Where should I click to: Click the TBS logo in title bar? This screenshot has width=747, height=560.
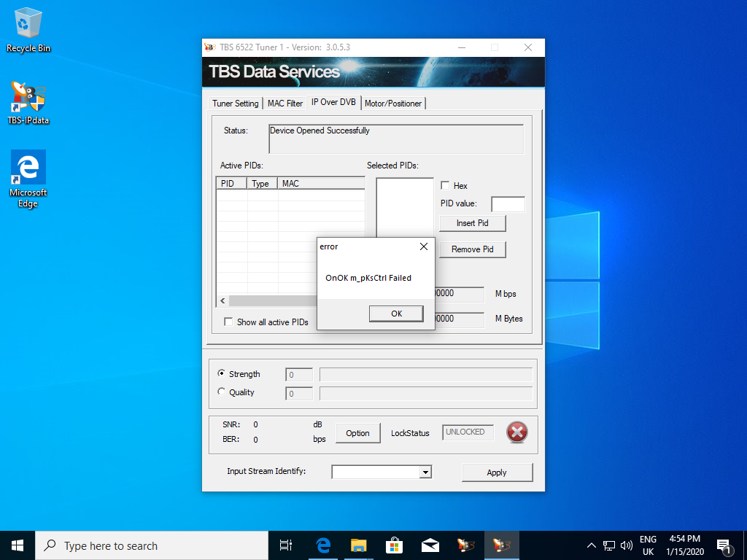point(209,47)
